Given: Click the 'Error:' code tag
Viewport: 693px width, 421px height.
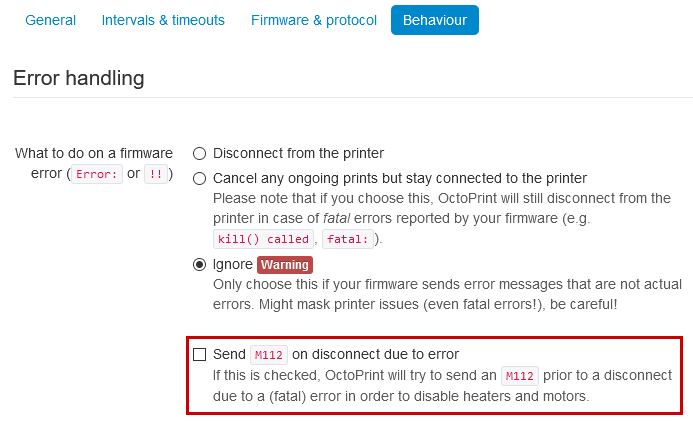Looking at the screenshot, I should 97,174.
